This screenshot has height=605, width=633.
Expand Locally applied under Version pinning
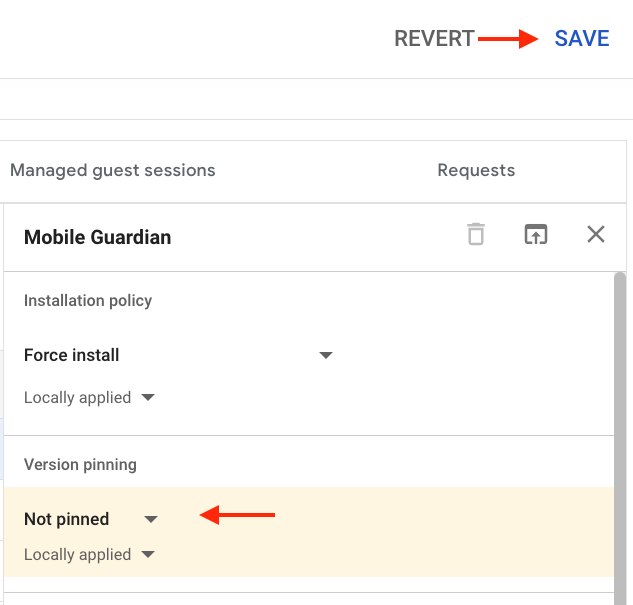(89, 555)
